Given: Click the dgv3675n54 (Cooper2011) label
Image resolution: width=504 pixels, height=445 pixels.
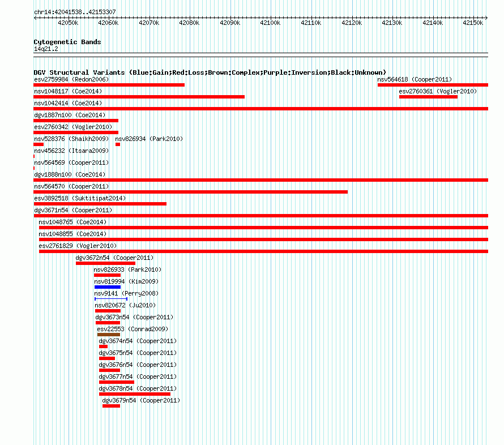Looking at the screenshot, I should click(138, 353).
